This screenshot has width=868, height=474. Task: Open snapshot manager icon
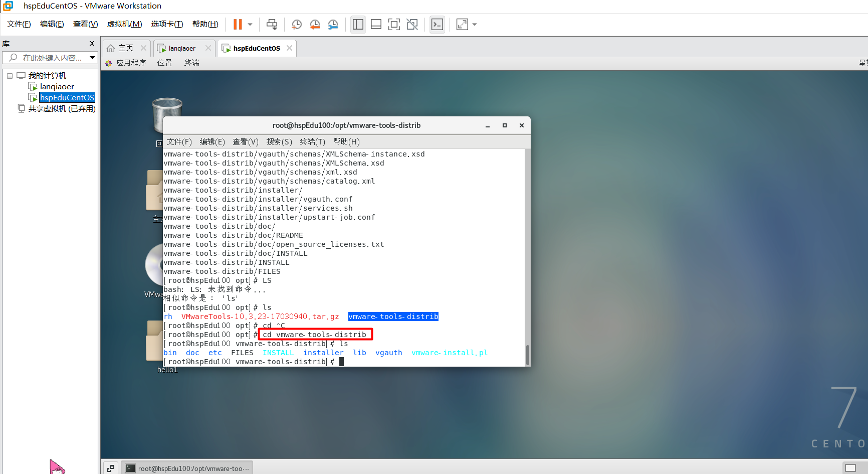click(x=333, y=24)
